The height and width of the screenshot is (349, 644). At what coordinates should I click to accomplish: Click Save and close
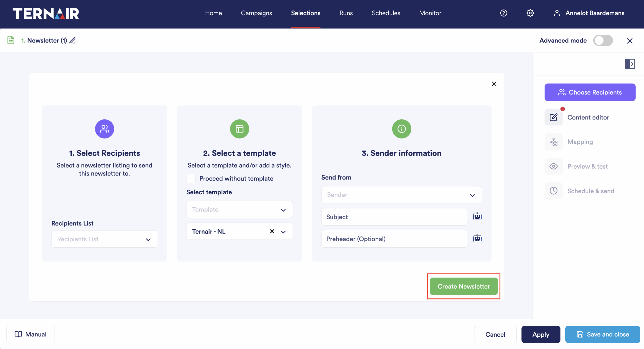(602, 334)
